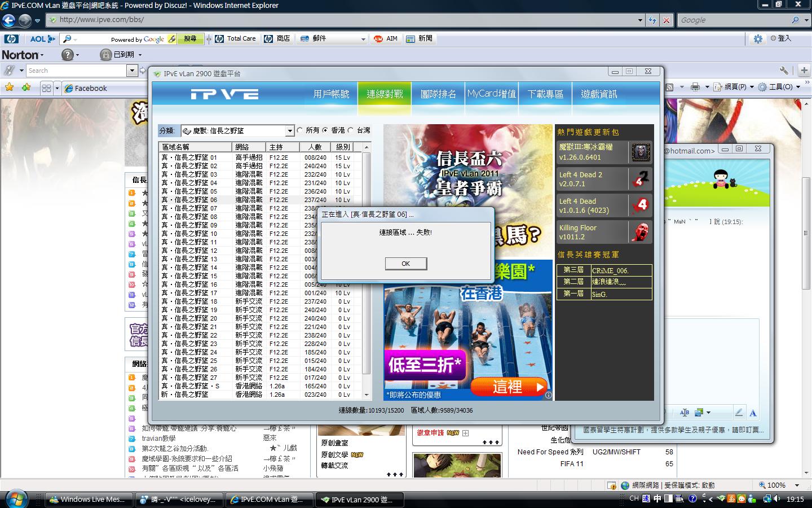Expand the 魔獸: 信長之野望 category dropdown

290,131
